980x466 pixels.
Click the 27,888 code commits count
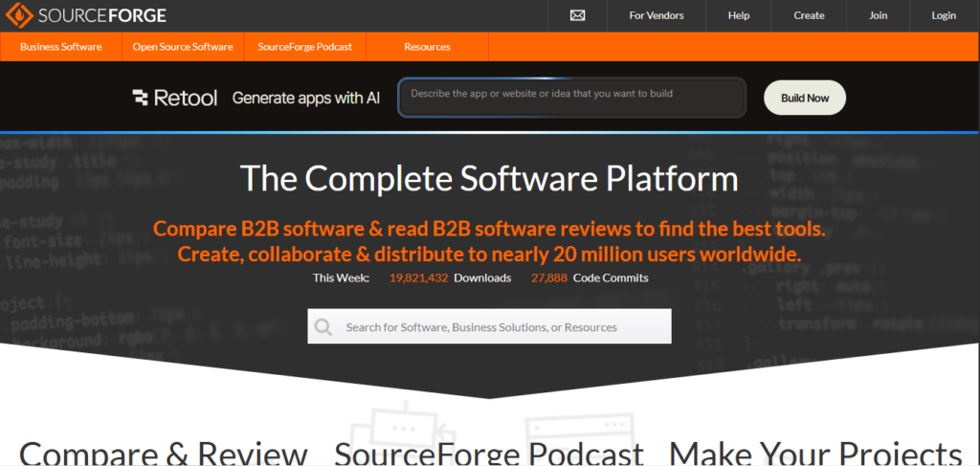(x=549, y=278)
